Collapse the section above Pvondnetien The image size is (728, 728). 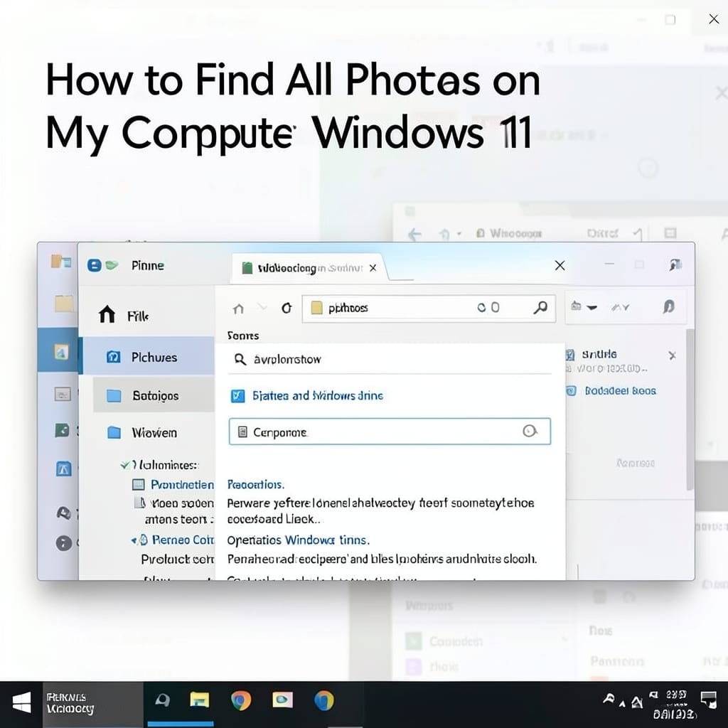[125, 465]
